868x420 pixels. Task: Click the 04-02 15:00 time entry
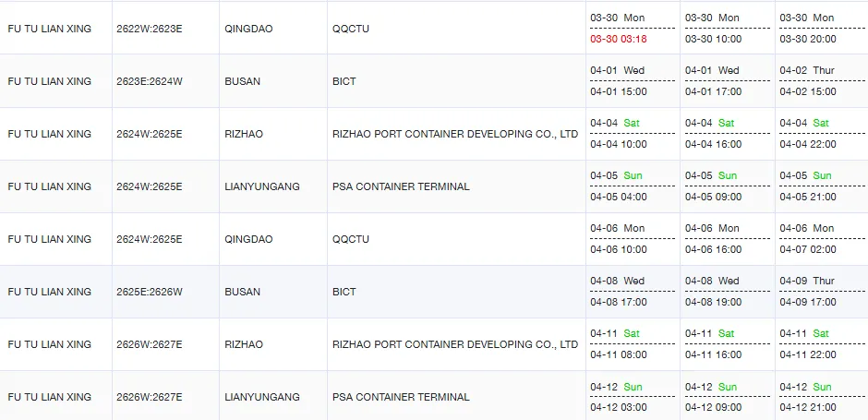(808, 91)
